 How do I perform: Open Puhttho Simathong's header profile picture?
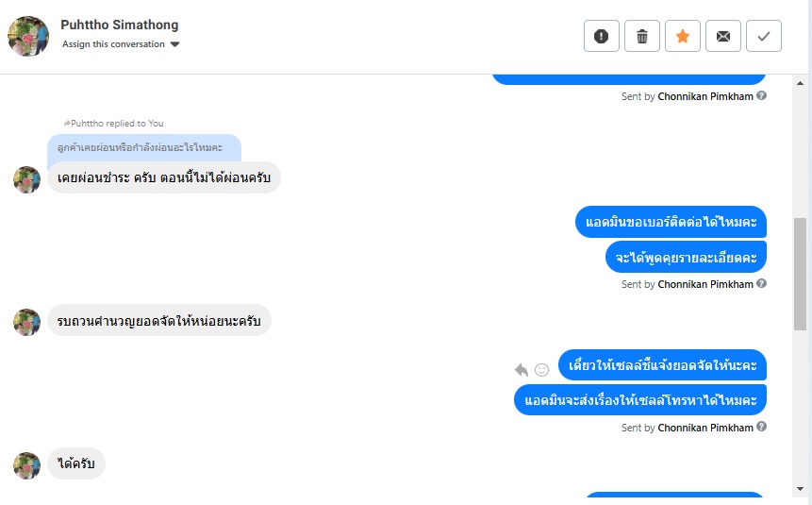[28, 36]
